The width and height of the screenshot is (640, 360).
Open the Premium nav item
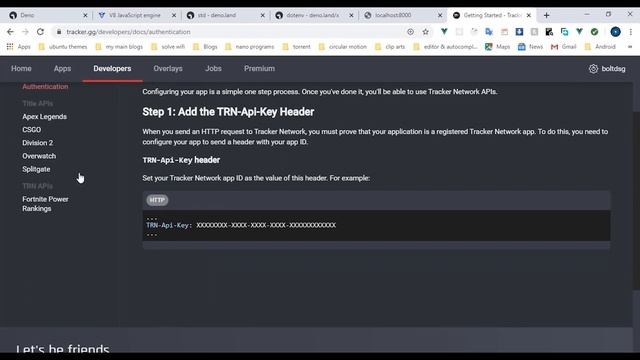pos(259,69)
